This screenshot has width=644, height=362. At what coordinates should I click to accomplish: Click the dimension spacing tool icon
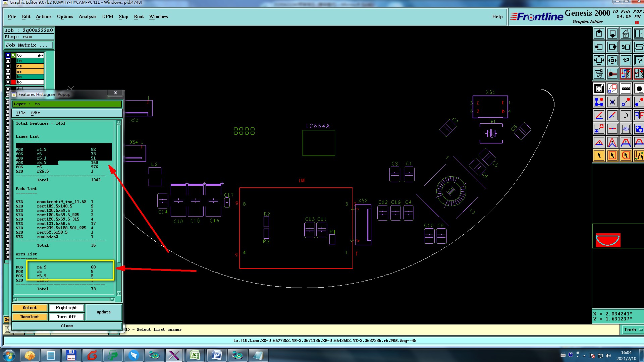point(626,129)
